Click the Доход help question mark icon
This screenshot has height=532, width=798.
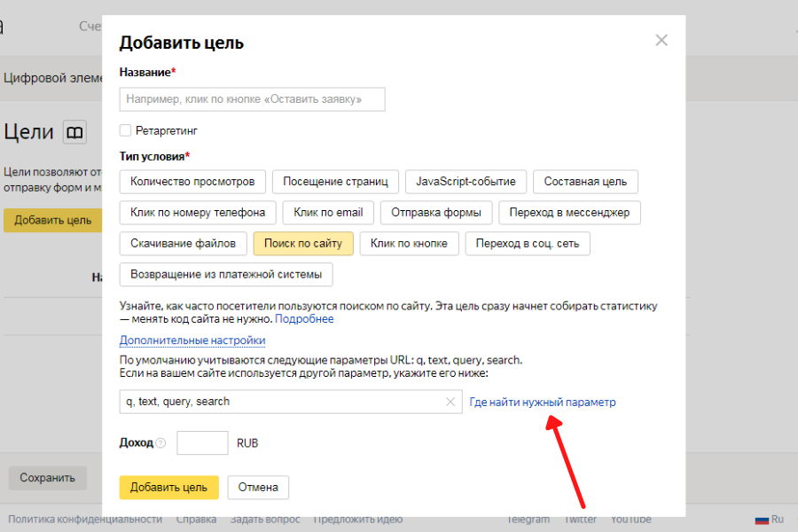(160, 443)
